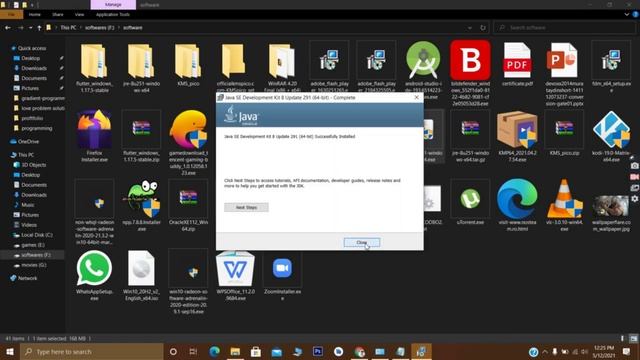Open the Application Tools tab

[x=113, y=15]
